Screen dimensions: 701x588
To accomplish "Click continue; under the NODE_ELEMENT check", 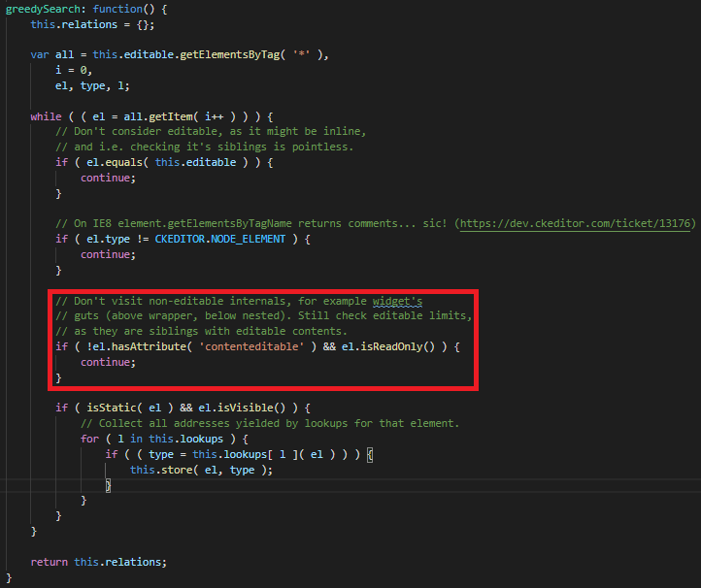I will [108, 254].
